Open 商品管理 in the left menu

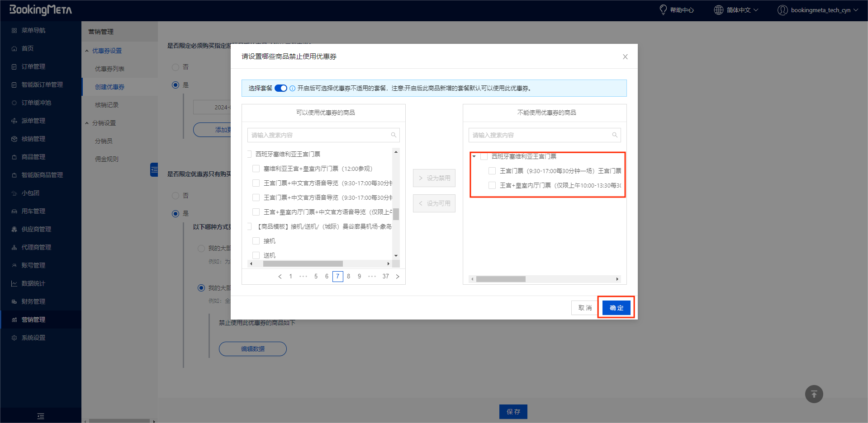[x=33, y=157]
